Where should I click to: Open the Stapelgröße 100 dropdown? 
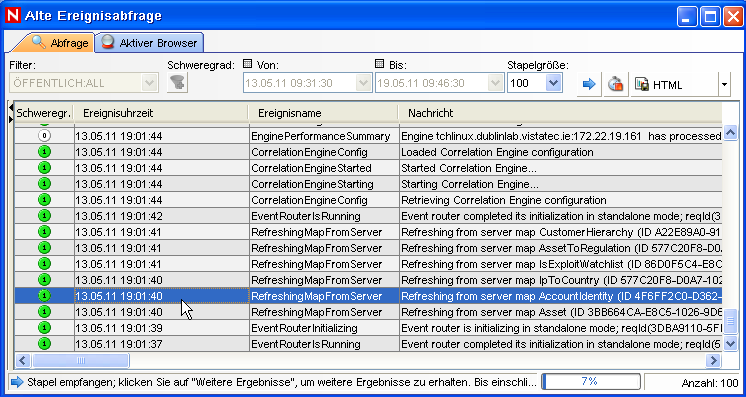pyautogui.click(x=554, y=83)
